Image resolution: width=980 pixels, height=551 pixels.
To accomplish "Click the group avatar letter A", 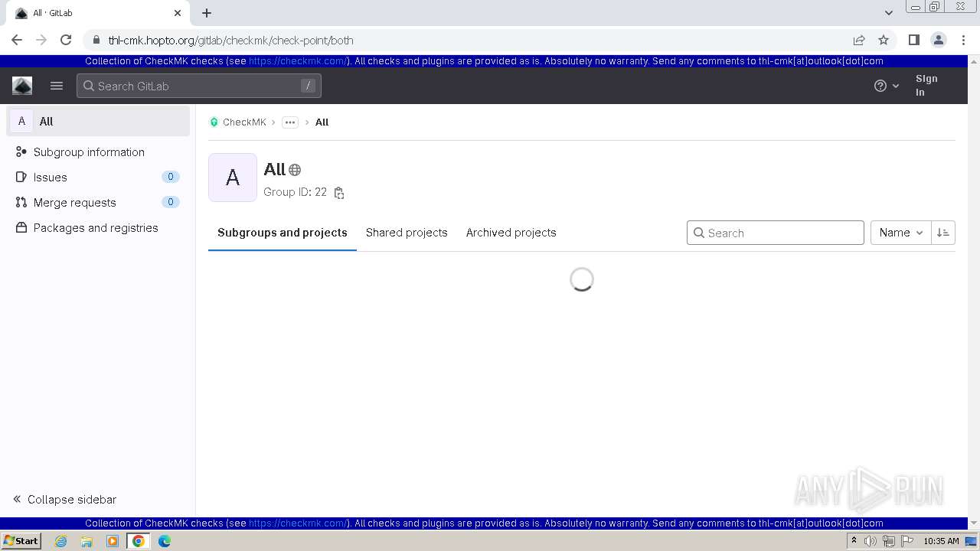I will point(233,178).
